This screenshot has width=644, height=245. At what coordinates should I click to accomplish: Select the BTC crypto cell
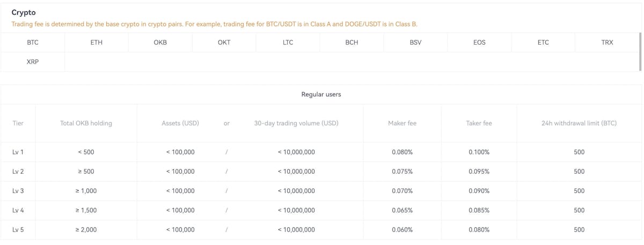click(33, 42)
